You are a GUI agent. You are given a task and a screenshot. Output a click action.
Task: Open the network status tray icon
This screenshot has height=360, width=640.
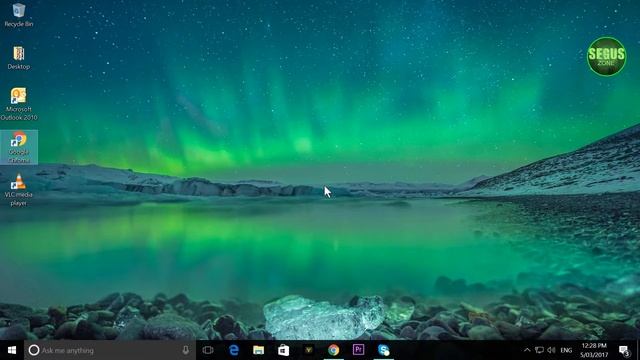click(x=539, y=350)
